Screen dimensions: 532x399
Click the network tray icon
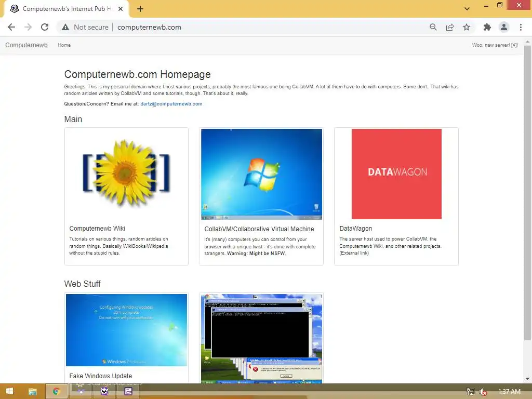click(x=471, y=392)
